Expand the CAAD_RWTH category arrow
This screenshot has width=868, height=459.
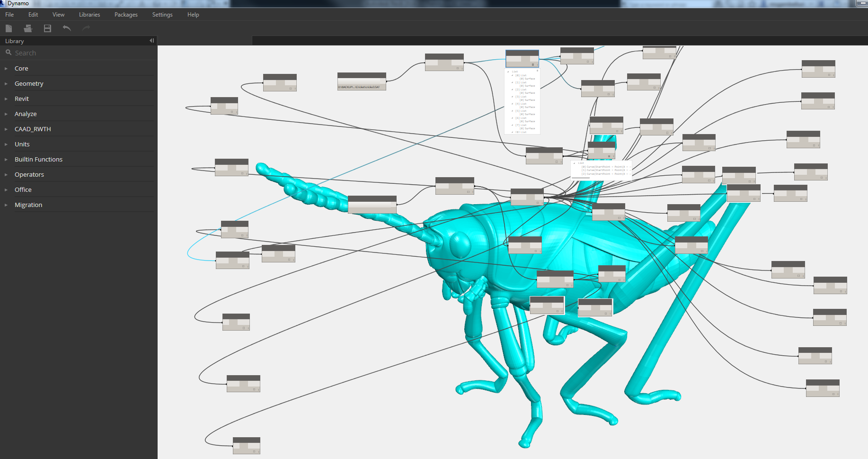(x=6, y=129)
